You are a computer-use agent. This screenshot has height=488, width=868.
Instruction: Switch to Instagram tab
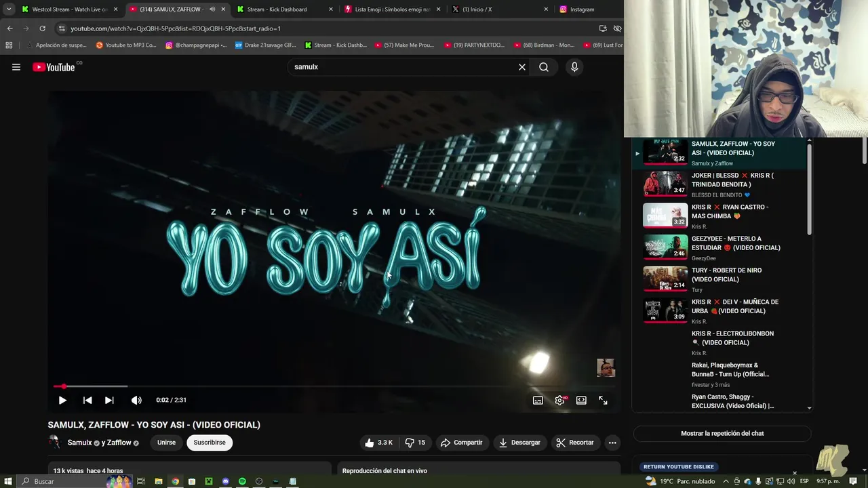(589, 9)
